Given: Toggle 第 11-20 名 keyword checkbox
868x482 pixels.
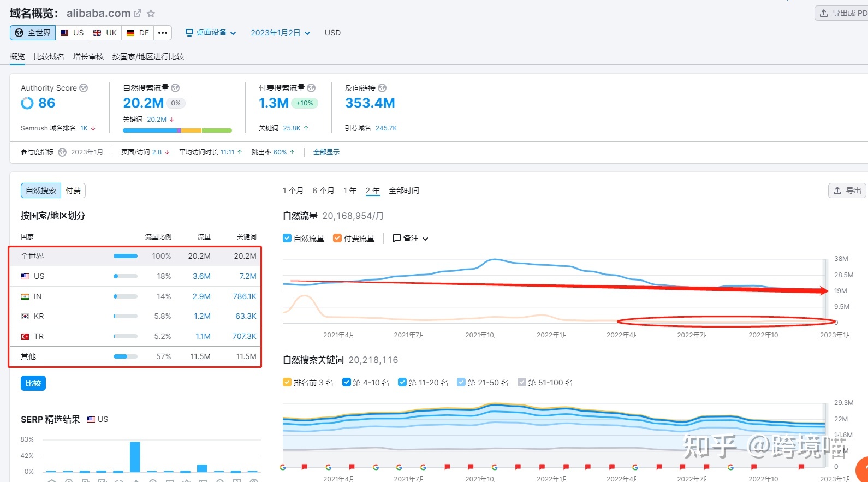Looking at the screenshot, I should tap(402, 382).
